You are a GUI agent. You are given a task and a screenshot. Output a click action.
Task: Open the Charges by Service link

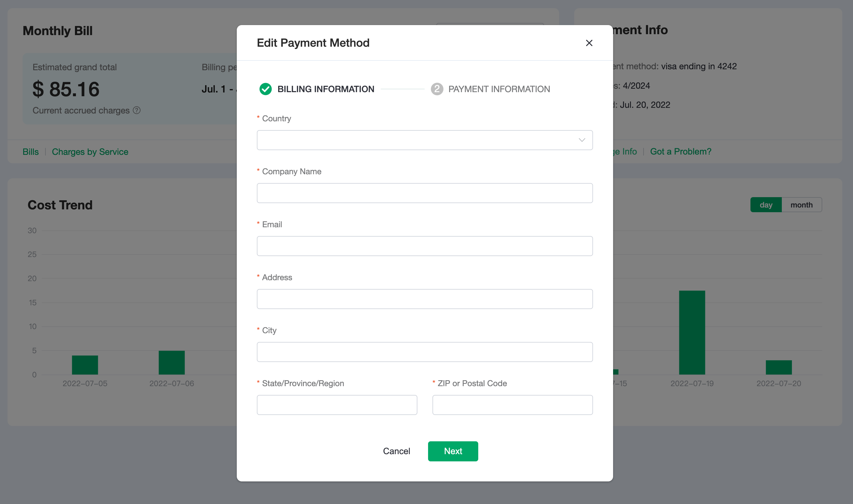tap(90, 152)
